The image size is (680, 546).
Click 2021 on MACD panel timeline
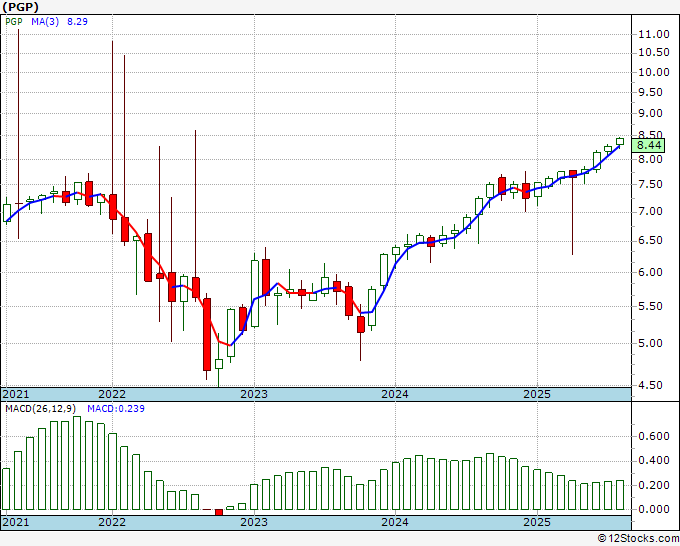16,522
